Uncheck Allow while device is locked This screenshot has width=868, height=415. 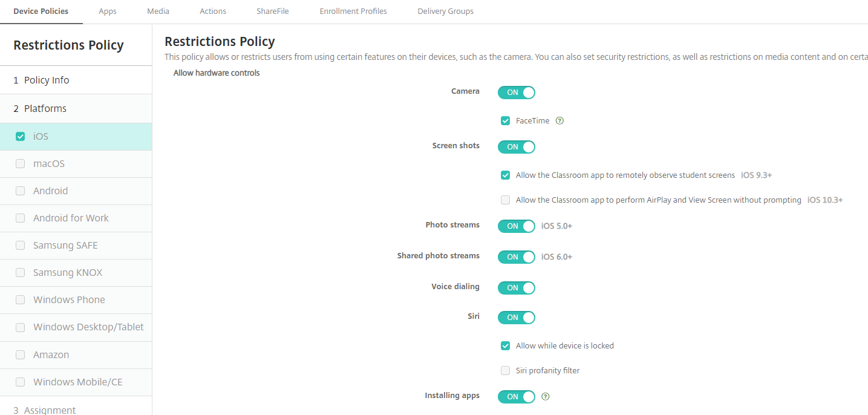(506, 346)
